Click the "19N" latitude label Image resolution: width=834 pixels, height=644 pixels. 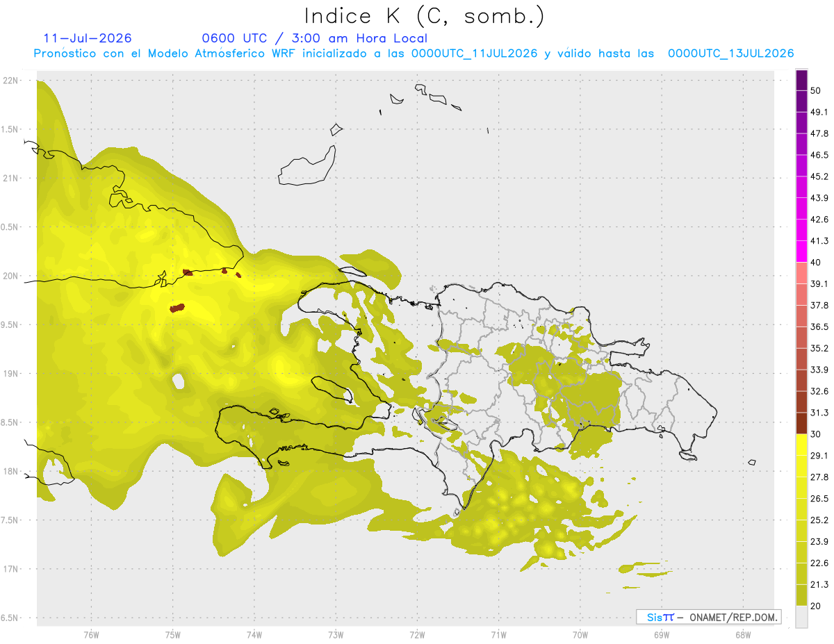pos(11,374)
